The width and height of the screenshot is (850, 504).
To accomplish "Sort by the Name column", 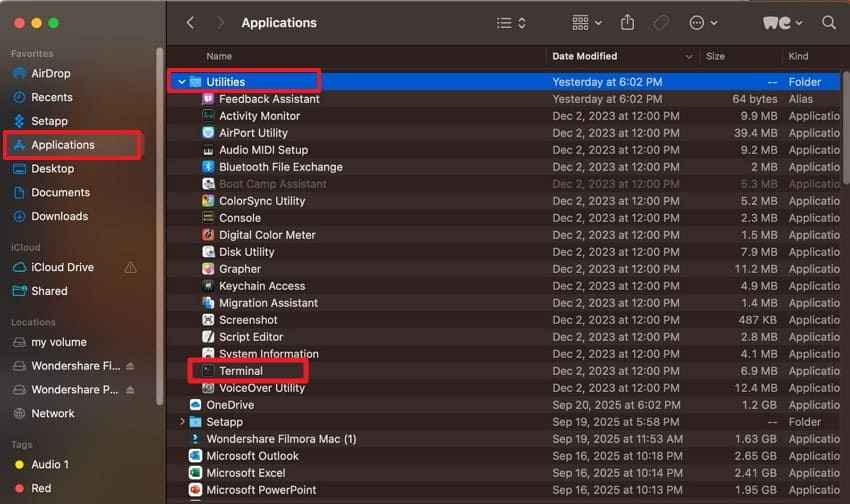I will tap(219, 56).
